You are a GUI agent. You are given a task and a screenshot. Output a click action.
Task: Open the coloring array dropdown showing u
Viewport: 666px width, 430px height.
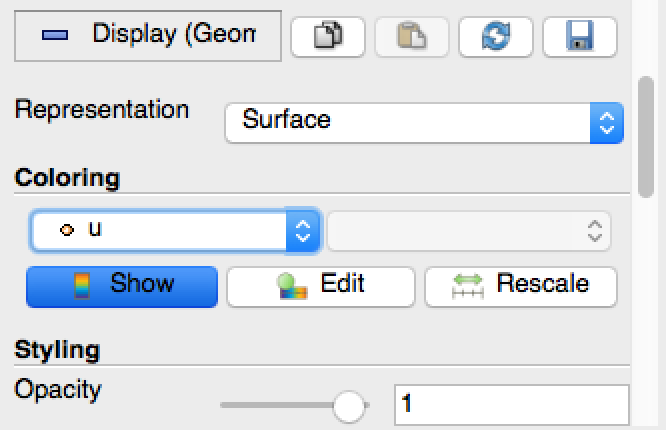[x=175, y=230]
